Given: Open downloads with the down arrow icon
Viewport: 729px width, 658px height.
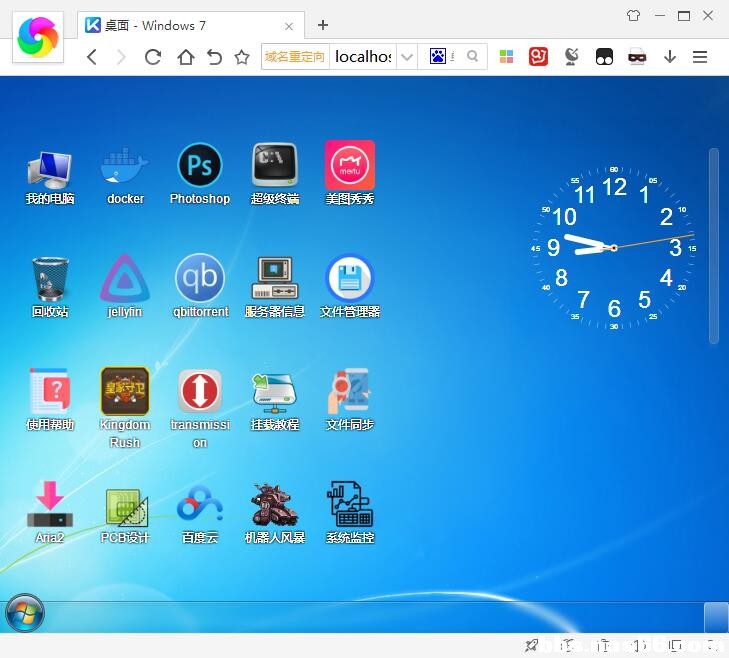Looking at the screenshot, I should (670, 57).
